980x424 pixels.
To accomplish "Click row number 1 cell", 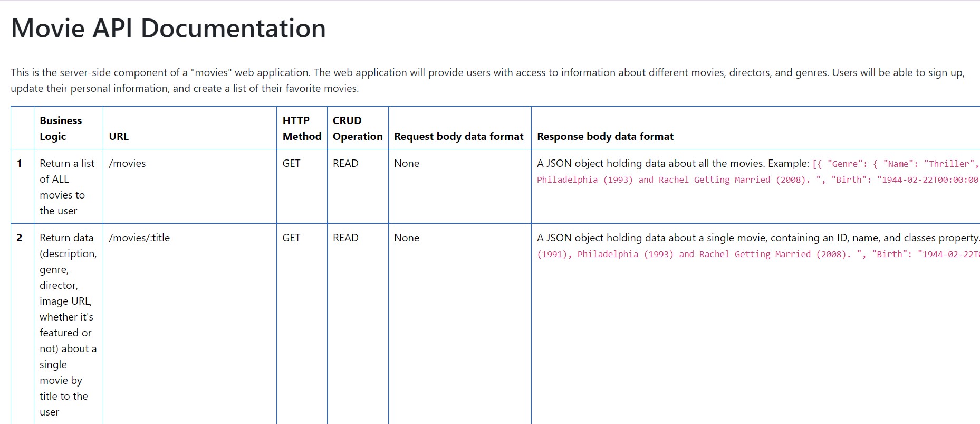I will pos(22,186).
